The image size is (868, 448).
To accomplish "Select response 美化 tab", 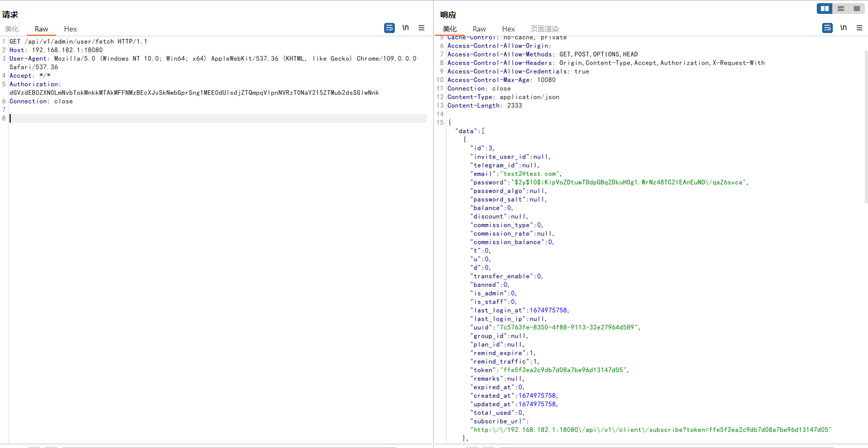I will (450, 29).
